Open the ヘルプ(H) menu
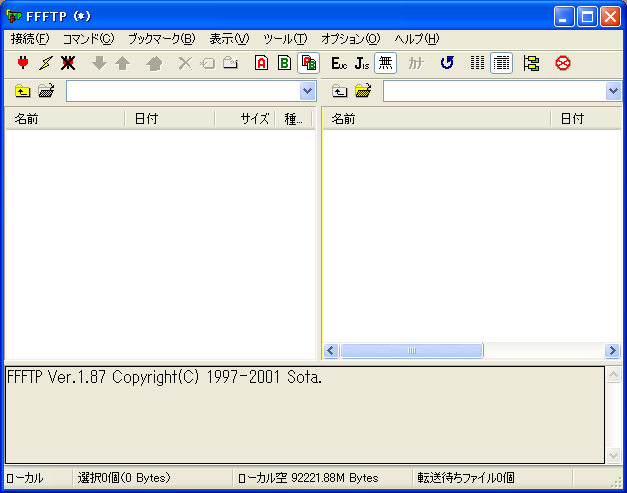This screenshot has width=627, height=493. coord(417,39)
